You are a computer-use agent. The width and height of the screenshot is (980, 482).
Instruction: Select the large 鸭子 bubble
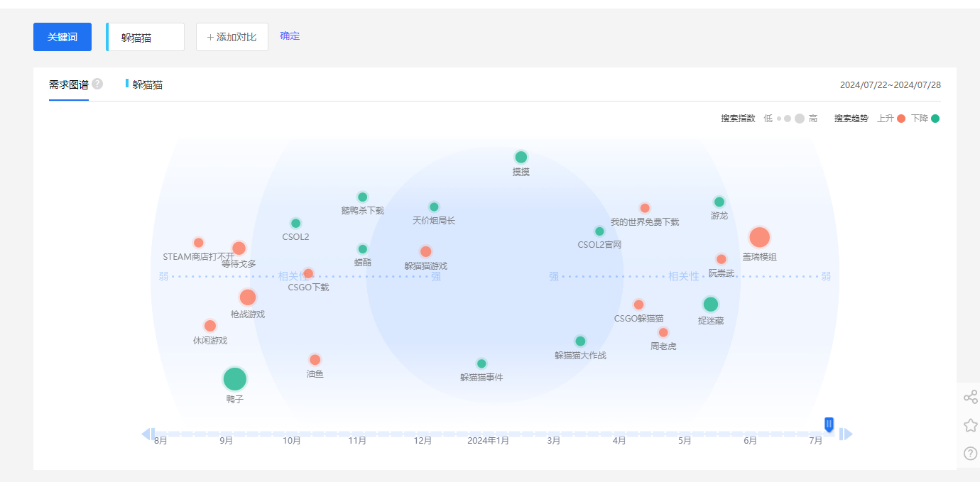pyautogui.click(x=235, y=379)
